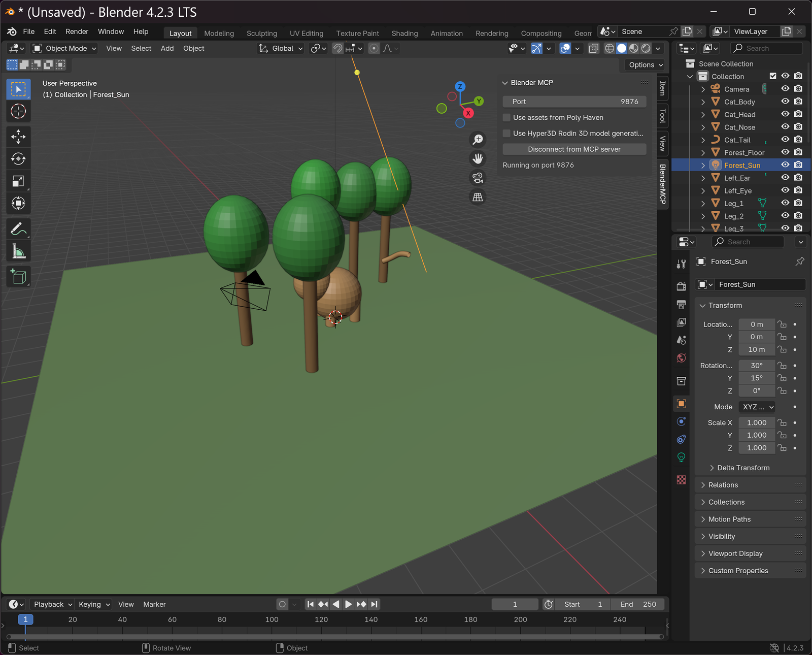Hide Forest_Sun in viewport

tap(785, 165)
